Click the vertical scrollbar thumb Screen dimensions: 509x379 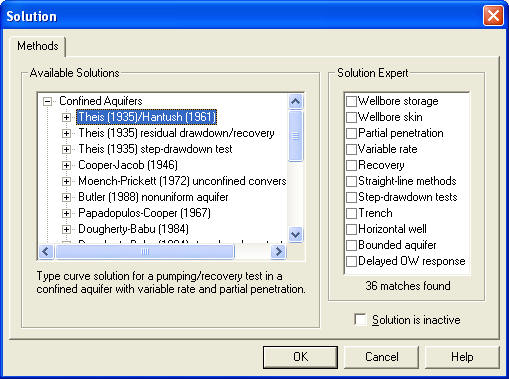coord(295,136)
